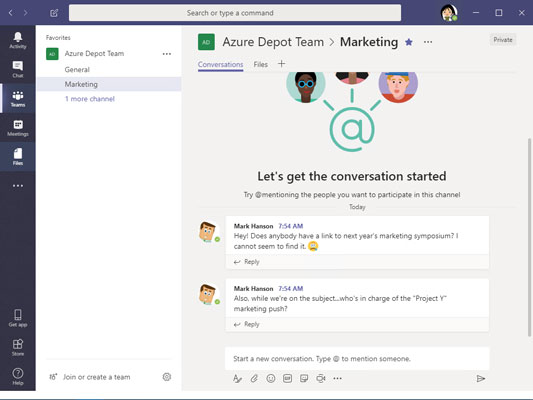Select Azure Depot Team in team list
Screen dimensions: 533x400
[94, 53]
